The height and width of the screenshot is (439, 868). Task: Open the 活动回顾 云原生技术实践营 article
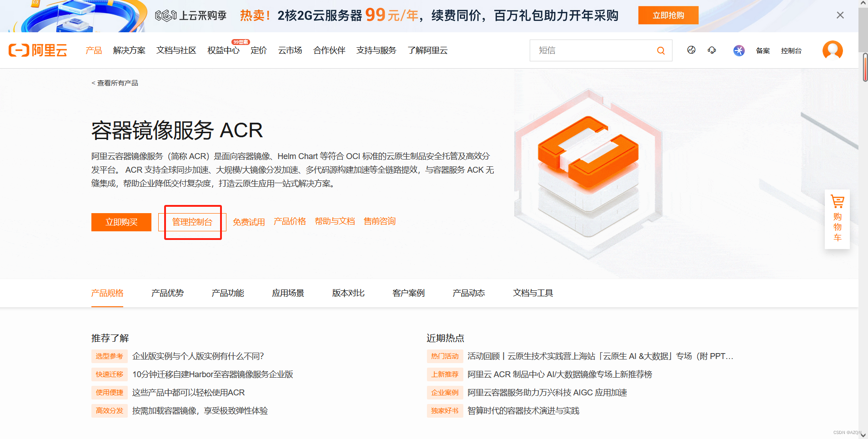600,356
